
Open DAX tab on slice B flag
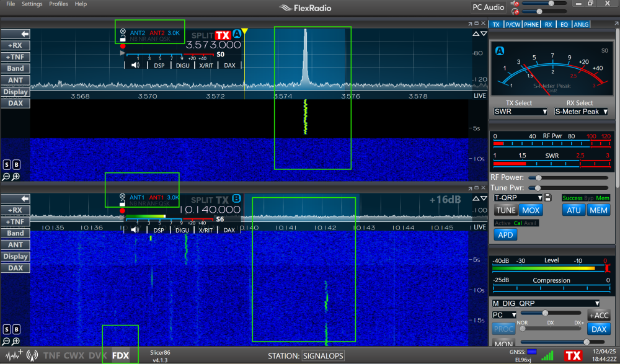pyautogui.click(x=229, y=230)
